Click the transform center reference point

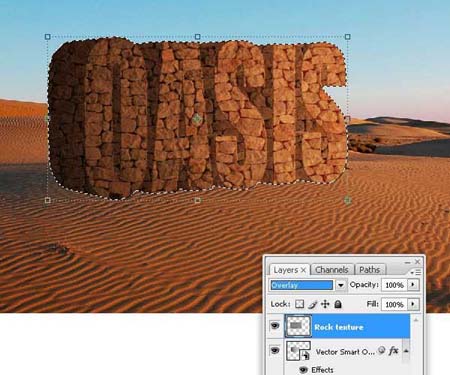(197, 119)
